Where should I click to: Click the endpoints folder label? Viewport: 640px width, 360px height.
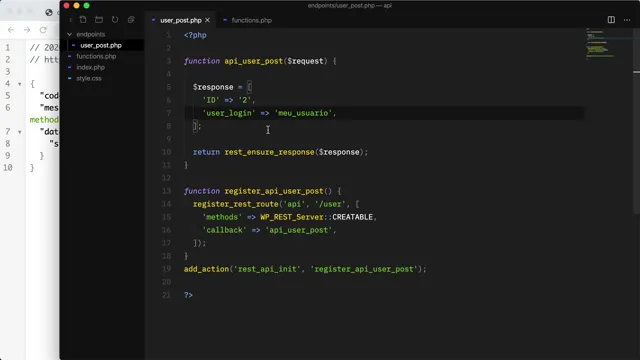point(91,34)
